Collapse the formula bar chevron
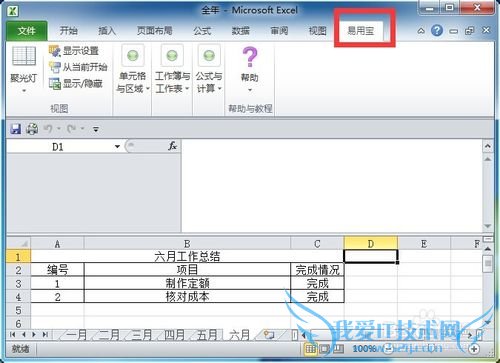Screen dimensions: 500x363 coord(488,146)
